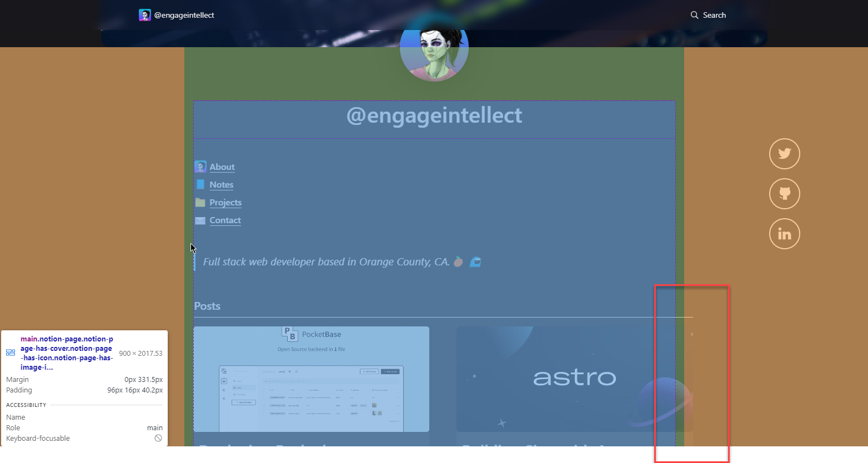Click the folder icon next to Projects
Screen dimensions: 868x463
200,202
